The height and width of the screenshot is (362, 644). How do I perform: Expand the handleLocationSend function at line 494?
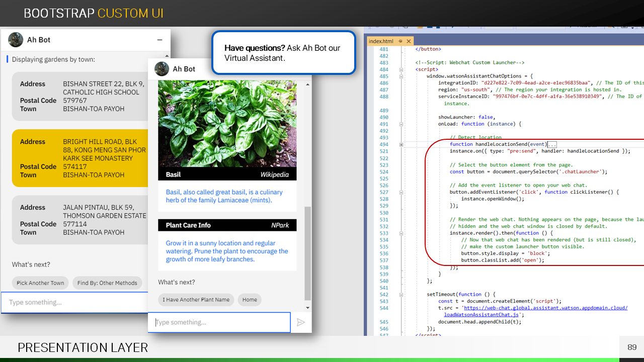coord(401,144)
